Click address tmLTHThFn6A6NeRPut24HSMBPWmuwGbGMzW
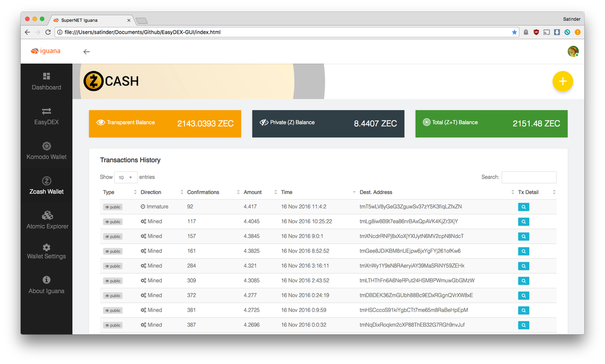The height and width of the screenshot is (364, 605). [417, 280]
